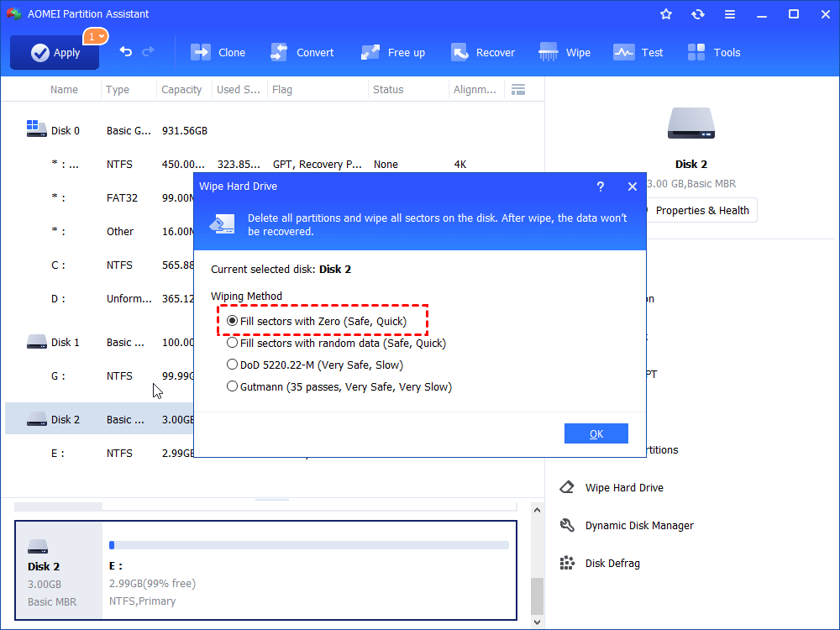Click the Disk 1 drive icon
Screen dimensions: 840x630
tap(36, 342)
